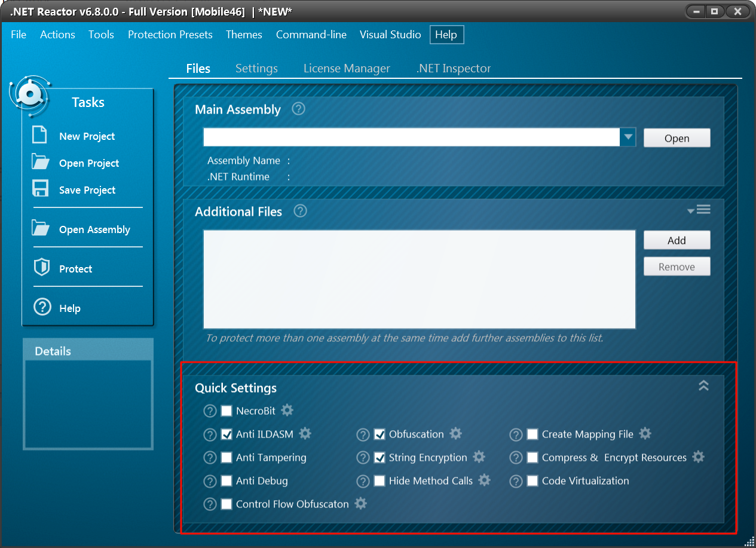This screenshot has width=756, height=548.
Task: Click help icon next to Main Assembly
Action: (x=298, y=109)
